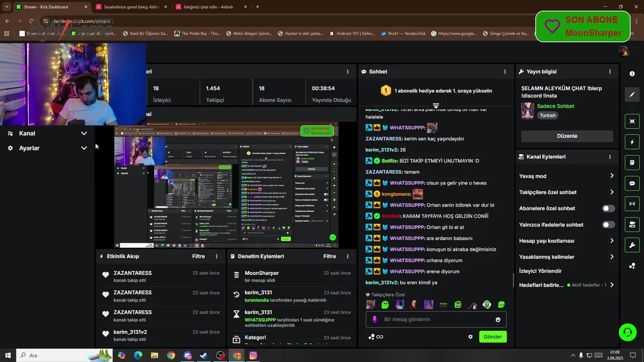
Task: Open Kanal Eylemleri panel three-dot menu
Action: coord(610,157)
